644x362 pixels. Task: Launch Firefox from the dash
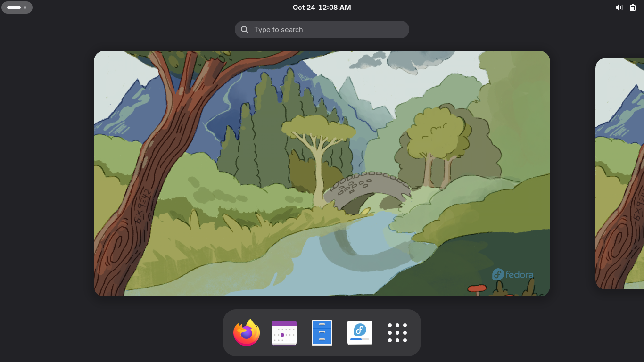point(247,333)
